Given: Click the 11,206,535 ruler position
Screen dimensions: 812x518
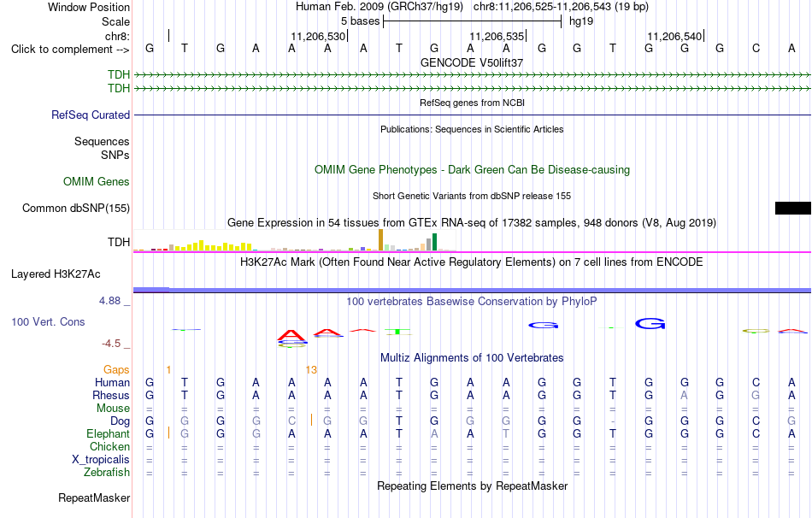Looking at the screenshot, I should pos(497,36).
